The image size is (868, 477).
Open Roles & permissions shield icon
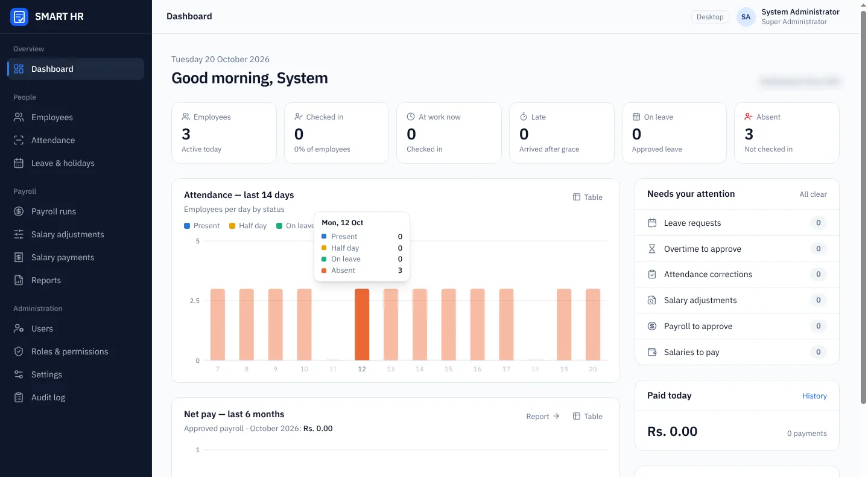point(19,351)
